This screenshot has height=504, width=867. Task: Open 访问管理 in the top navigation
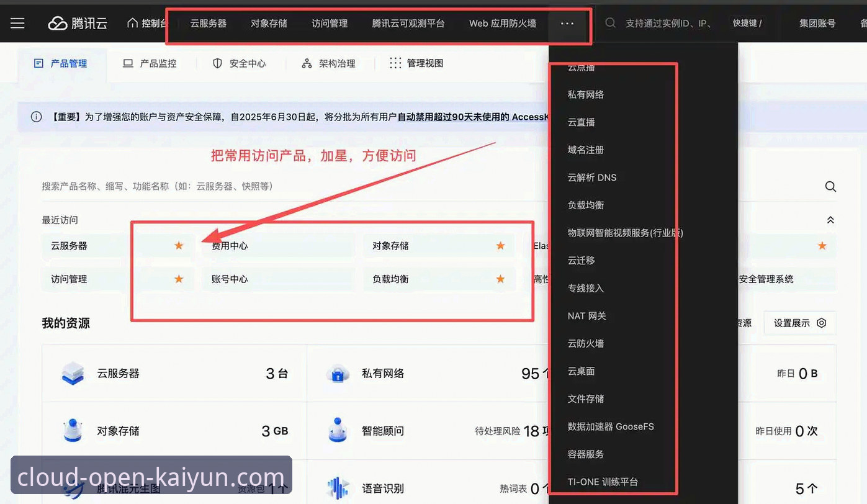pos(330,24)
